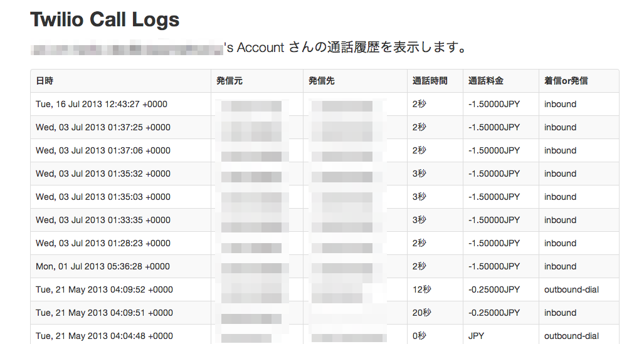The image size is (644, 344).
Task: Select the Wed, 03 Jul 2013 01:33:35 row date
Action: click(103, 220)
